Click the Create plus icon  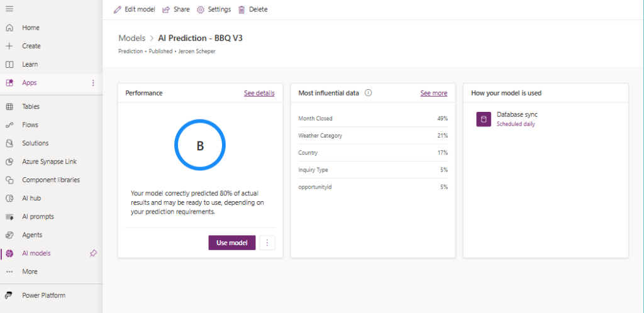click(9, 46)
